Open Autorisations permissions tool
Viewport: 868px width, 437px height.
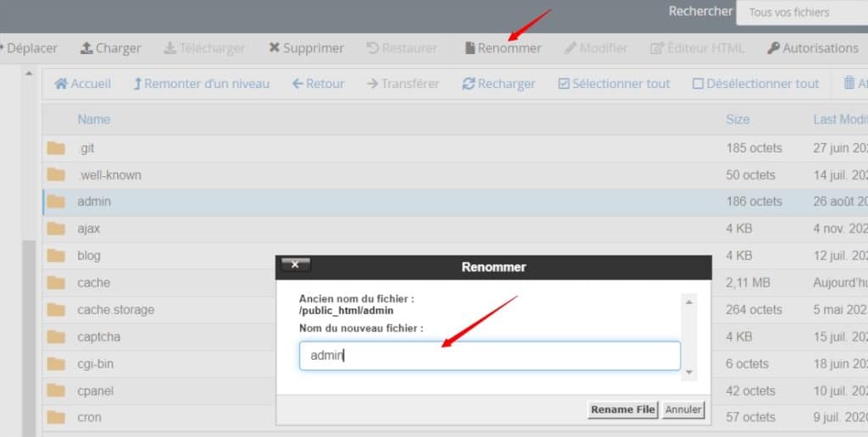[813, 48]
